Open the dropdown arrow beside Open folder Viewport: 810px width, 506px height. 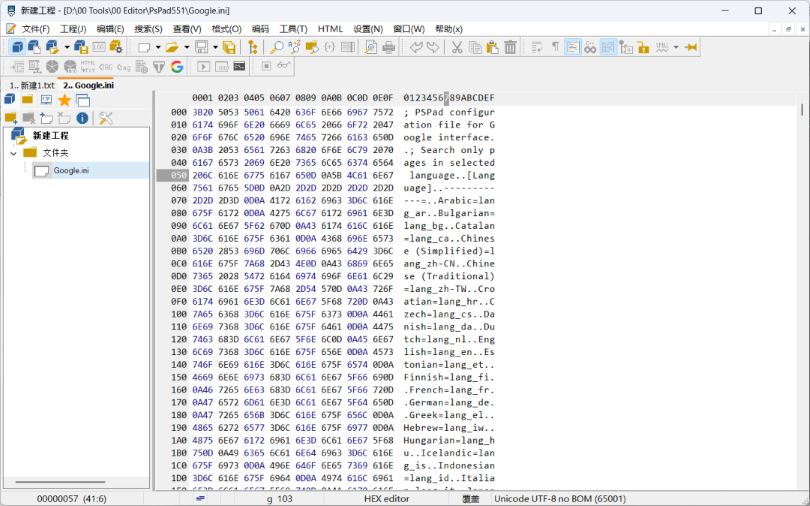click(185, 47)
